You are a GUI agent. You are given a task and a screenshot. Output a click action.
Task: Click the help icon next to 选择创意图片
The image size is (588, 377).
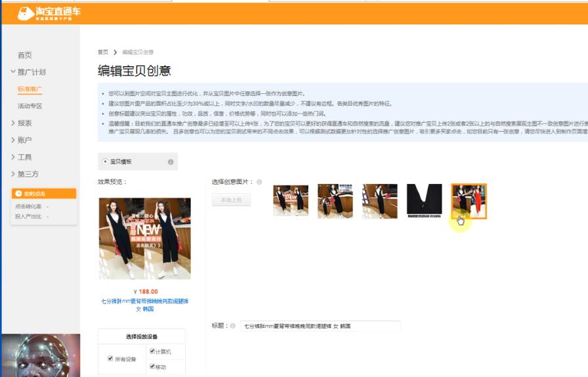coord(259,182)
